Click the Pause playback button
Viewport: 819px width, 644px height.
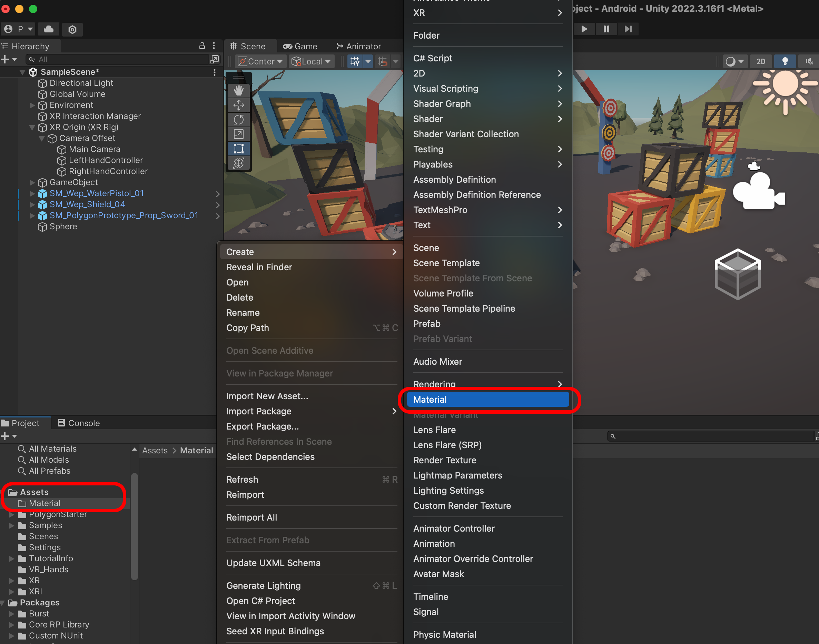[606, 29]
